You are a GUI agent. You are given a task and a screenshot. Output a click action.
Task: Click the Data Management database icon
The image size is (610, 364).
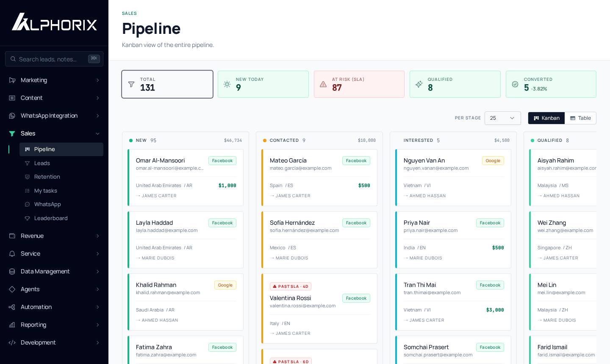coord(12,271)
